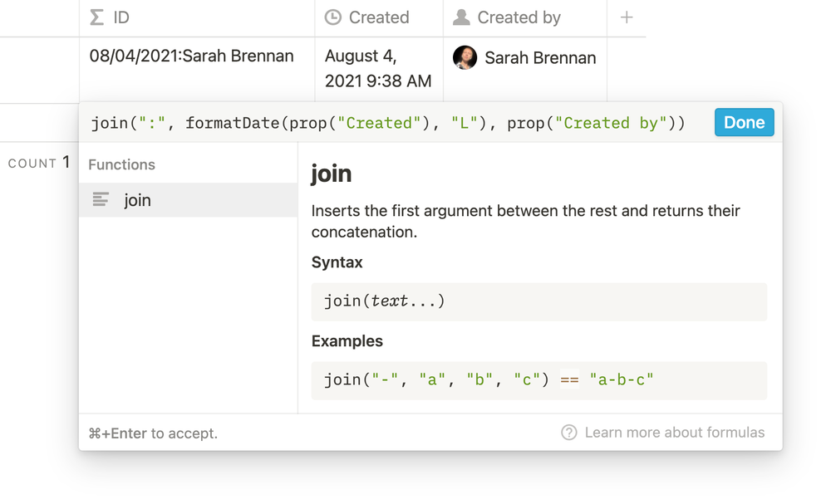Click the formula sigma icon for ID

click(x=97, y=17)
